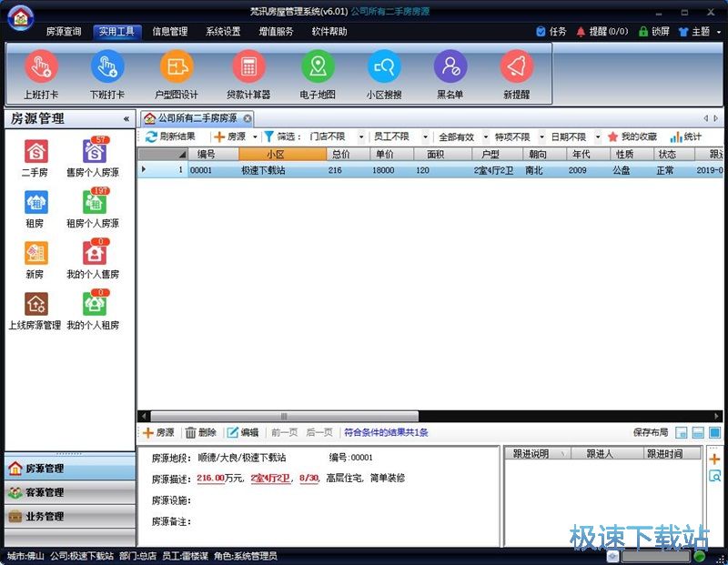Click the 刷新结果 refresh button
Viewport: 728px width, 565px height.
[171, 136]
